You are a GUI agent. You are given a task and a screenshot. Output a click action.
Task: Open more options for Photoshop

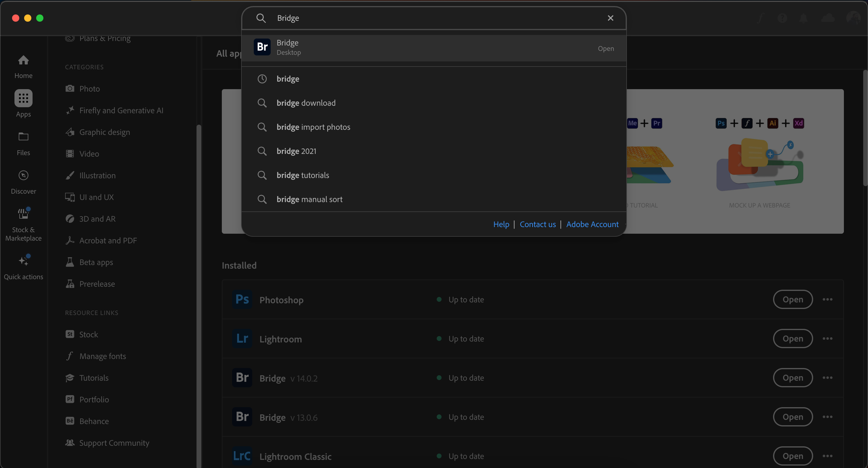click(x=828, y=299)
